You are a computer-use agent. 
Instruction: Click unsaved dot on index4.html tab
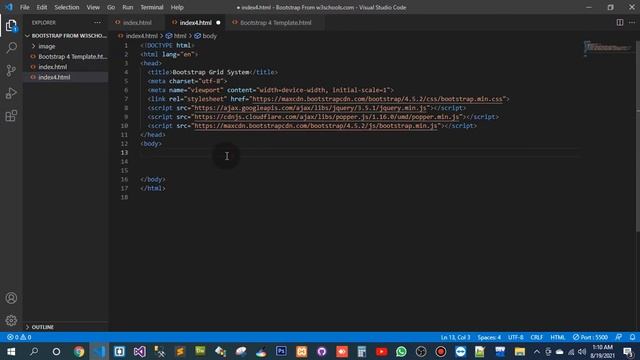coord(218,22)
